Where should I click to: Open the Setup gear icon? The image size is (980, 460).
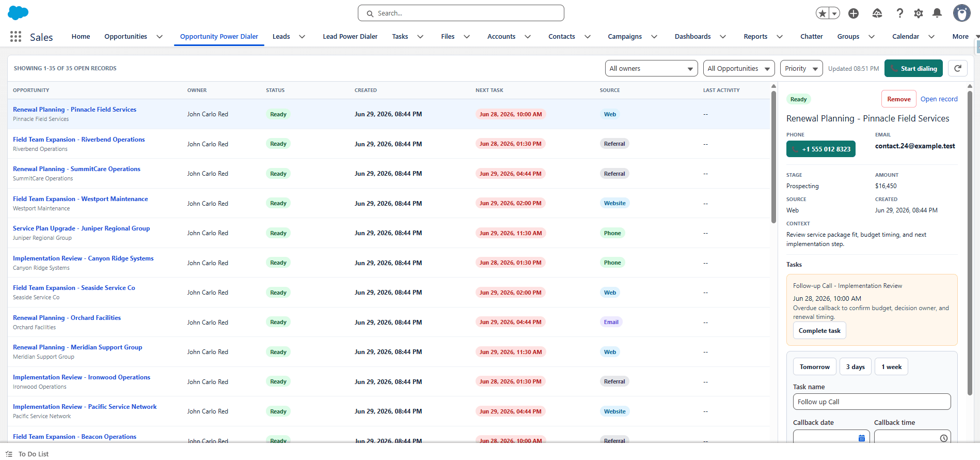click(919, 13)
